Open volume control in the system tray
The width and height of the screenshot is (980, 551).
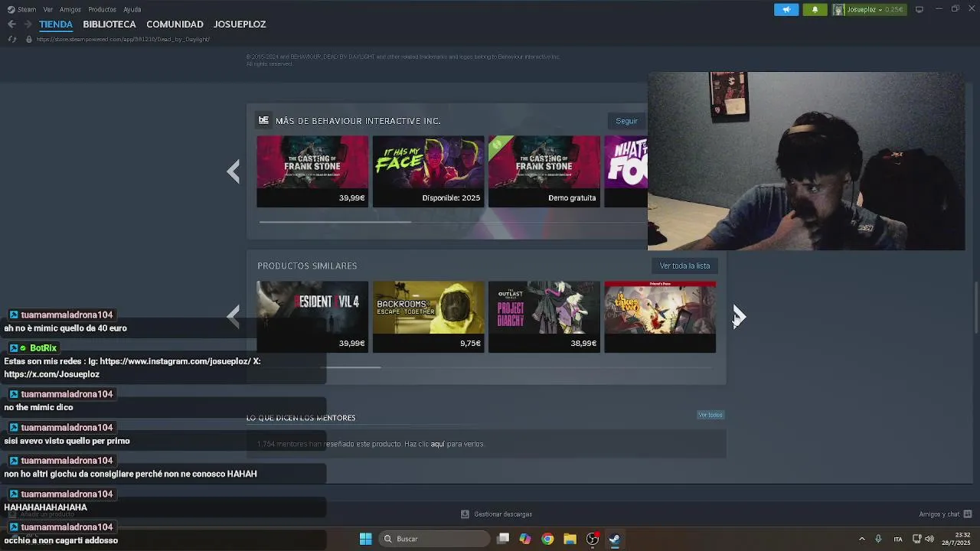point(929,539)
